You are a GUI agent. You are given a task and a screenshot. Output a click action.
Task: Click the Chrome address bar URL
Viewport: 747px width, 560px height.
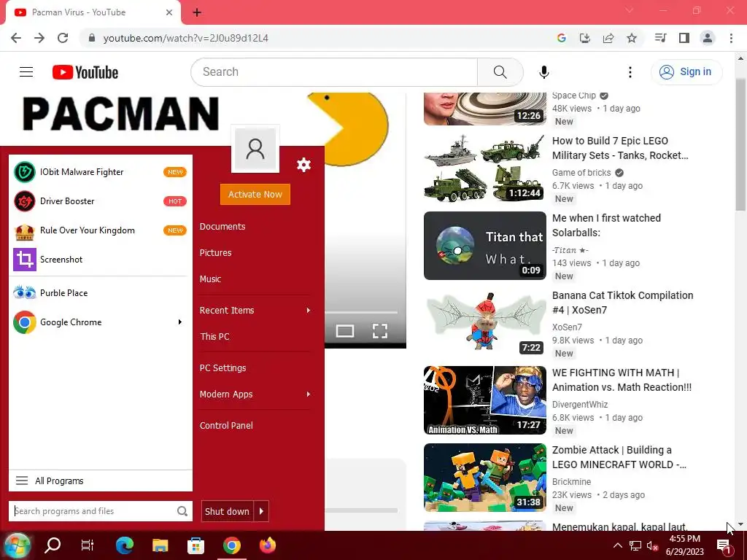186,38
